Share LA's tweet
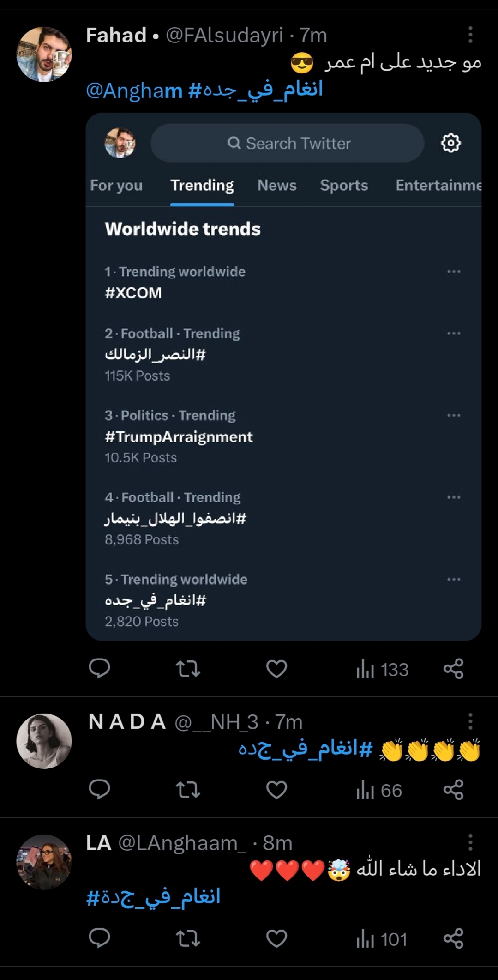This screenshot has height=980, width=498. point(453,938)
